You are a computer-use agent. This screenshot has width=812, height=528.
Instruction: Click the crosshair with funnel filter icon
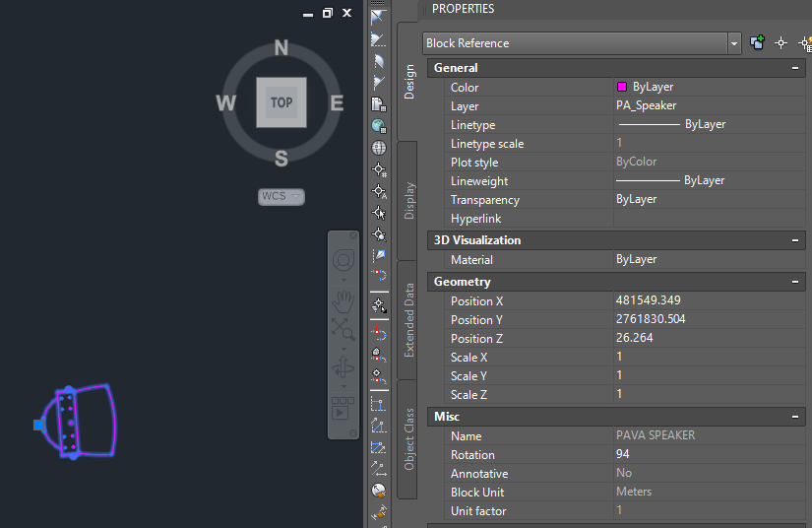tap(379, 305)
